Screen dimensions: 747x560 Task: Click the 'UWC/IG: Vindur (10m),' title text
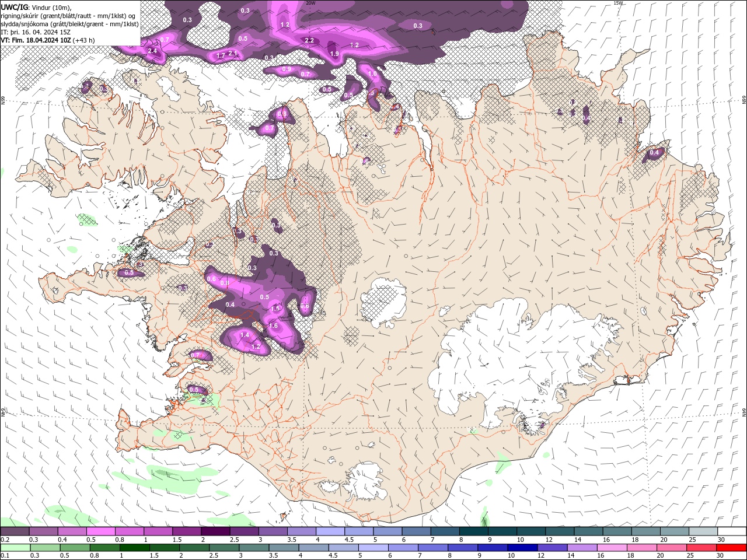click(36, 7)
